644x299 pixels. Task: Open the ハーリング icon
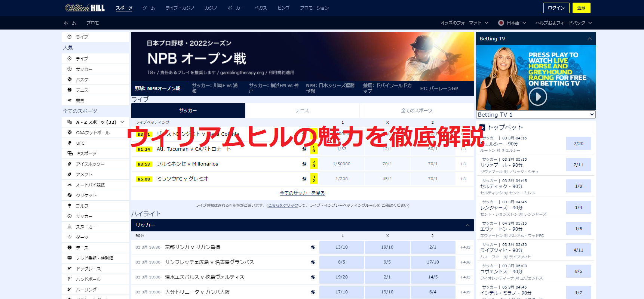69,289
